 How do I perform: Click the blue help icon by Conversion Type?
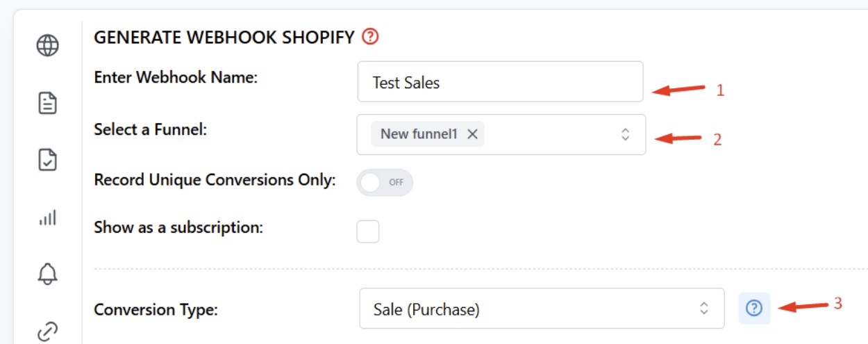click(754, 308)
